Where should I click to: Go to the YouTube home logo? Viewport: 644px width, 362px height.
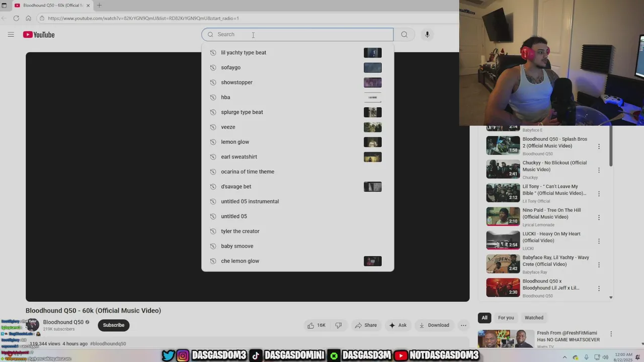click(39, 35)
